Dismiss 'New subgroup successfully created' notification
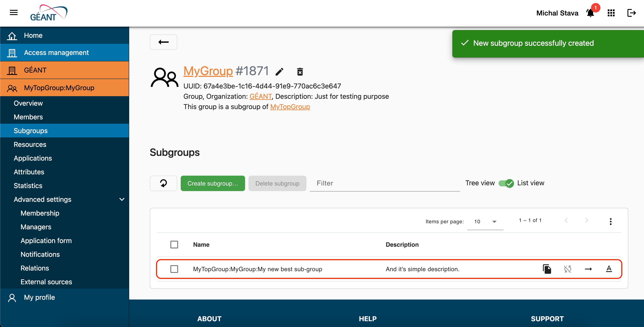 [548, 44]
